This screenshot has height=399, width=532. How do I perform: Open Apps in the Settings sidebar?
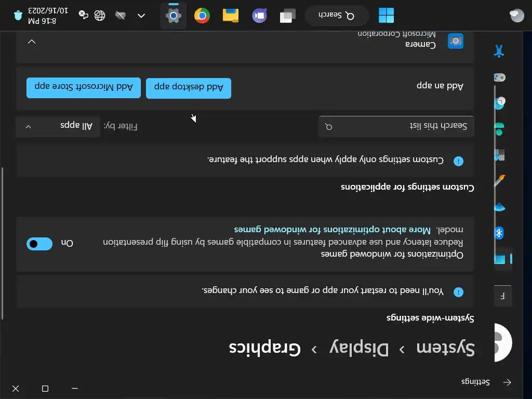[499, 155]
